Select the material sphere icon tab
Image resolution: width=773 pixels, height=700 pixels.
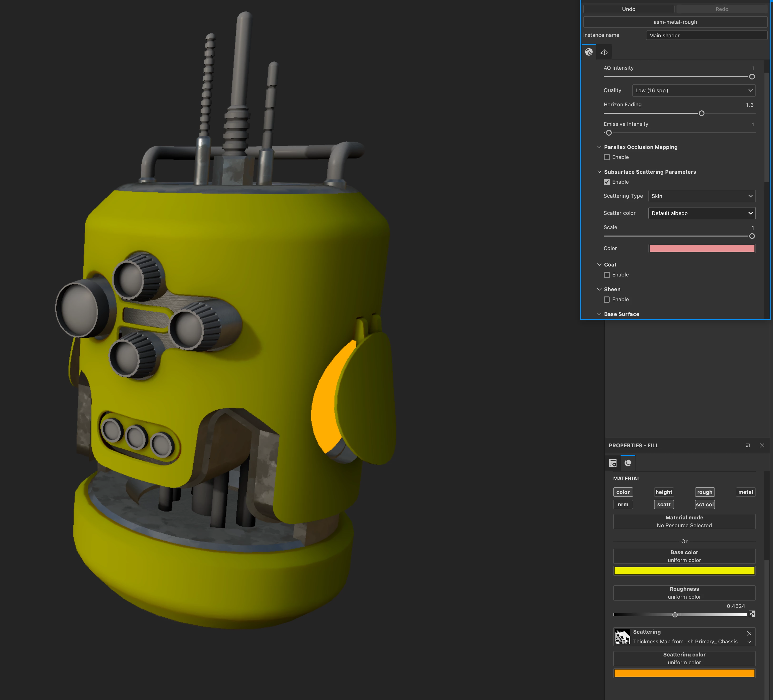tap(628, 463)
